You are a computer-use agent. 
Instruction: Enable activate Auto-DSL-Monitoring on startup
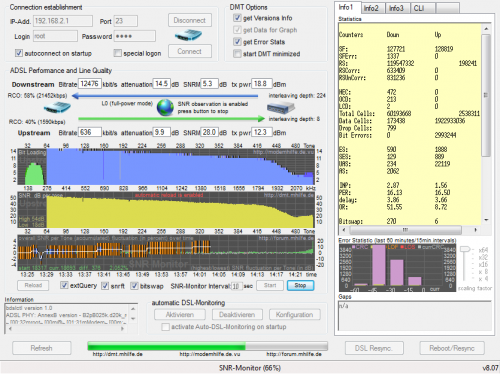[x=165, y=327]
